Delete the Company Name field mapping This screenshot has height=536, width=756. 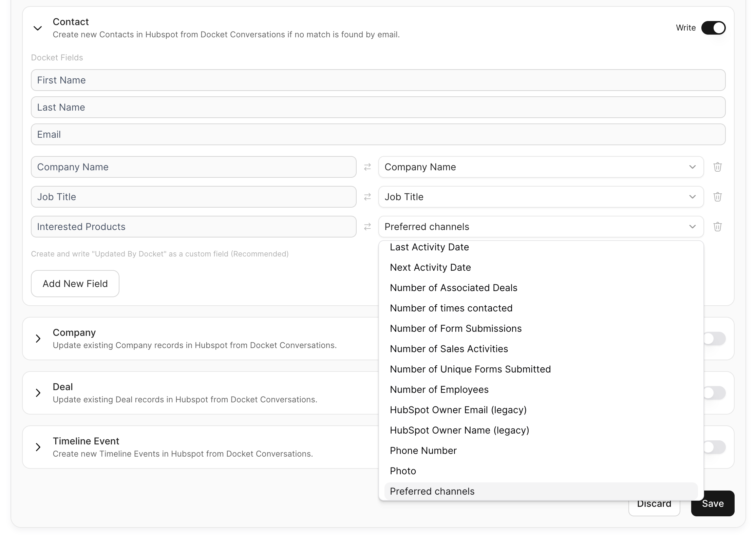(x=717, y=167)
